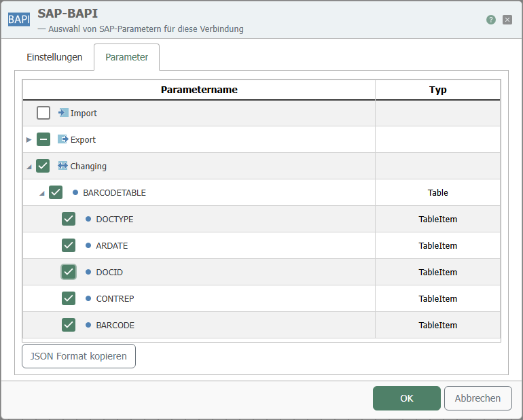Switch to the Einstellungen tab
Screen dimensions: 523x420
[54, 57]
